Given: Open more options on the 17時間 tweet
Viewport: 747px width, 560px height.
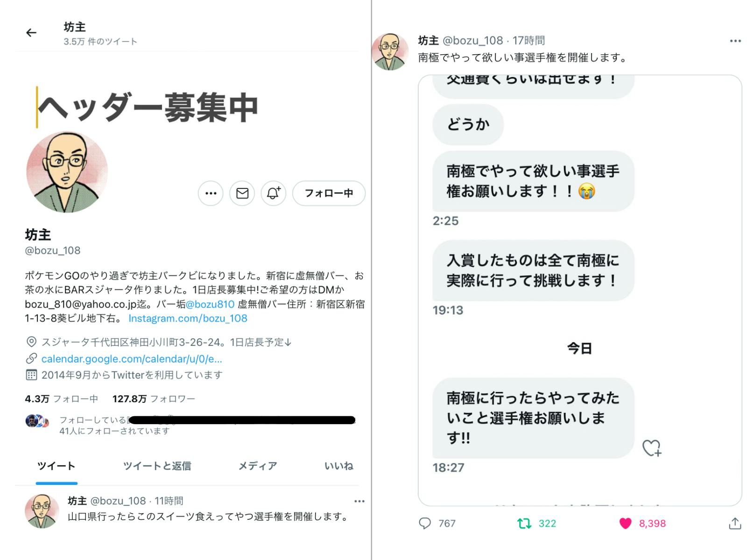Looking at the screenshot, I should click(735, 41).
